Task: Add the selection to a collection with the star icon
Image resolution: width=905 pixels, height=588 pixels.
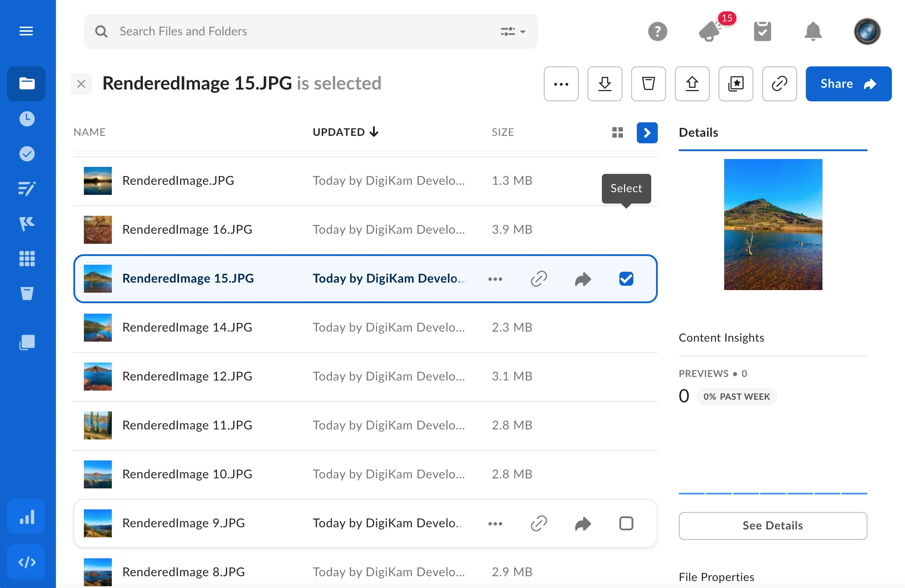Action: 736,84
